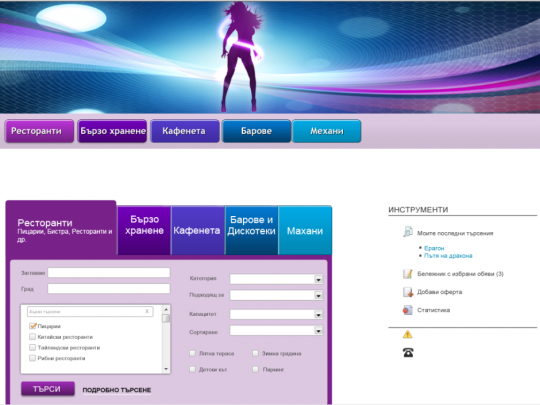Image resolution: width=540 pixels, height=405 pixels.
Task: Click the category list scroll-up arrow
Action: click(166, 309)
